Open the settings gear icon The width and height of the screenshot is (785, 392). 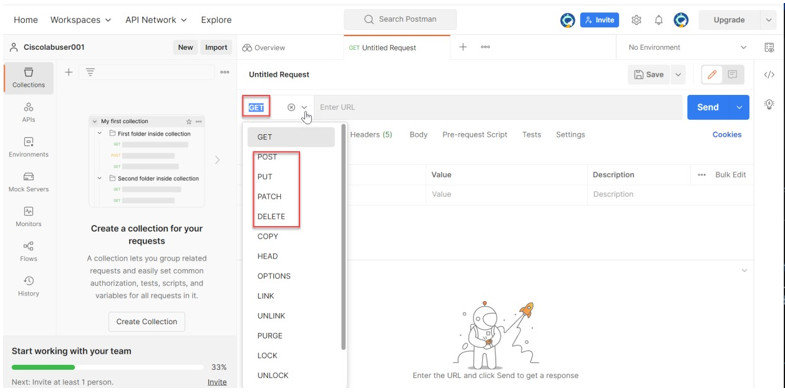(x=636, y=20)
